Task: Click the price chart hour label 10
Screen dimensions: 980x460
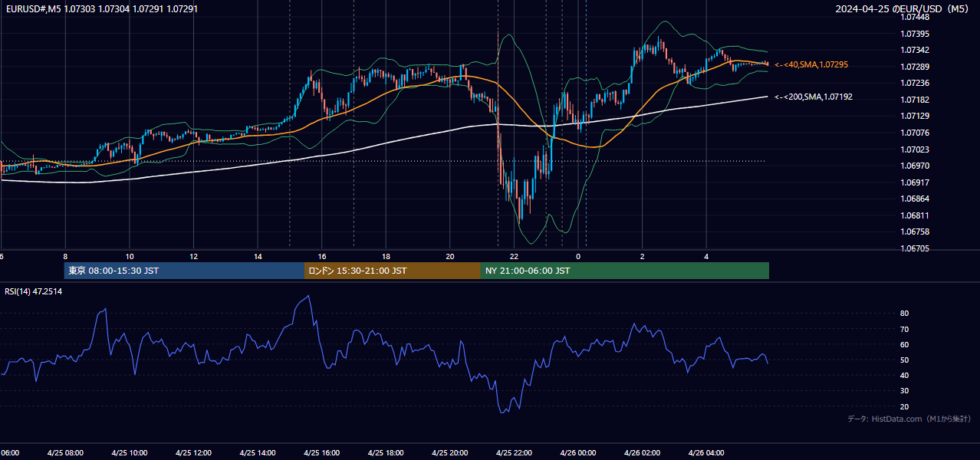Action: point(130,256)
